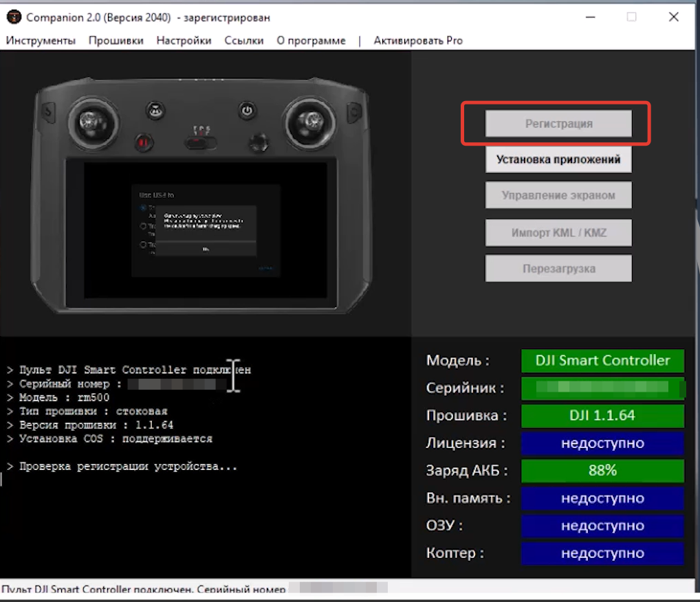Click the log line 'Тип прошивки : стоковая'
Screen dimensions: 700x602
tap(87, 412)
